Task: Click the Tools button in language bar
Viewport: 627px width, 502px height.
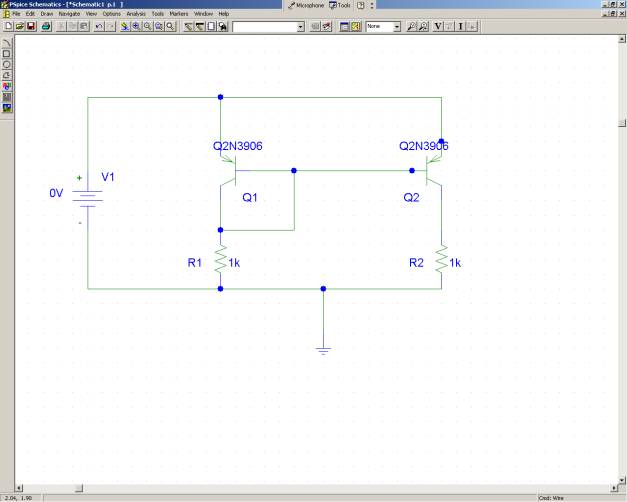Action: pyautogui.click(x=340, y=5)
